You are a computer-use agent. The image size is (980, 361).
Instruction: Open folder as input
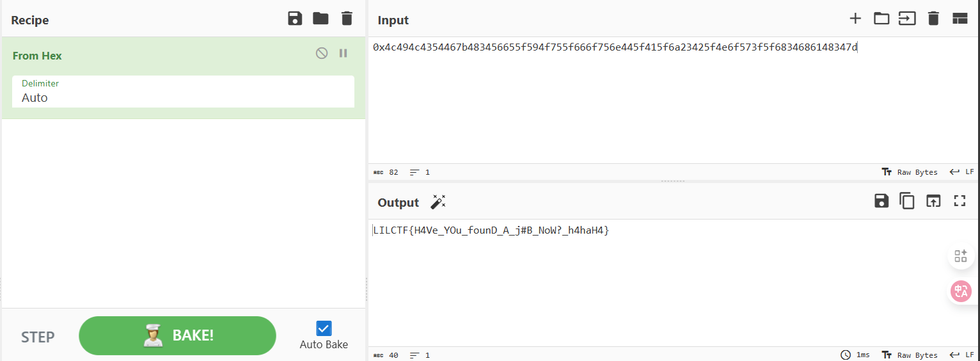click(x=881, y=19)
